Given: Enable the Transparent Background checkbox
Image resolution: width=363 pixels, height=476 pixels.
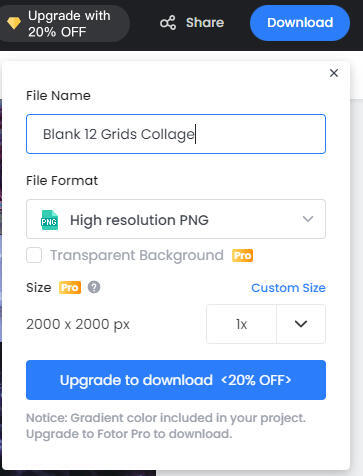Looking at the screenshot, I should click(x=34, y=255).
